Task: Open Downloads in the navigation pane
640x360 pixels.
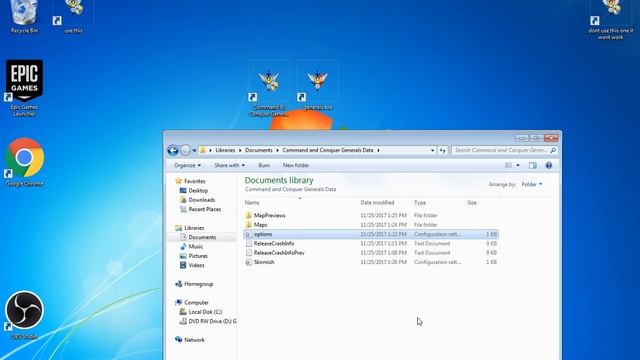Action: pos(198,200)
